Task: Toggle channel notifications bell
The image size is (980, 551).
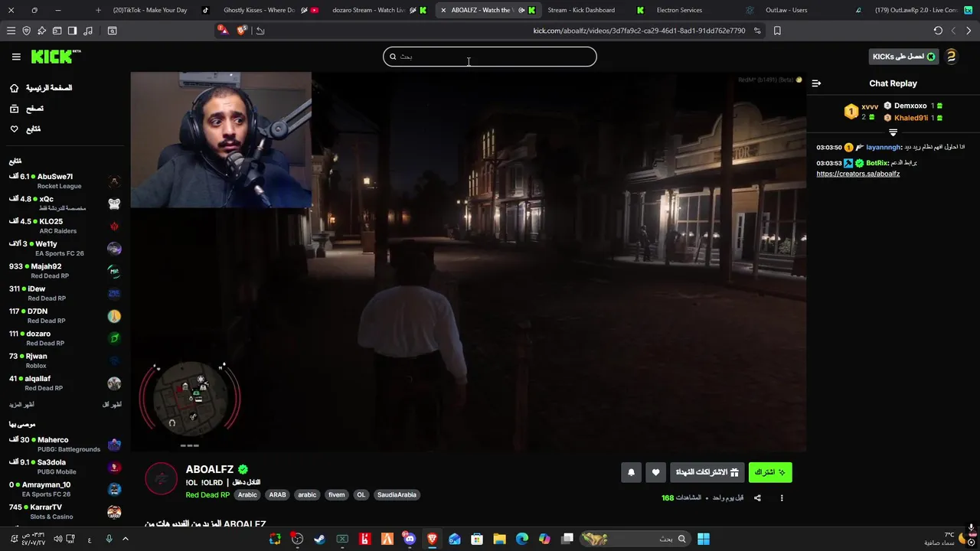Action: [x=631, y=472]
